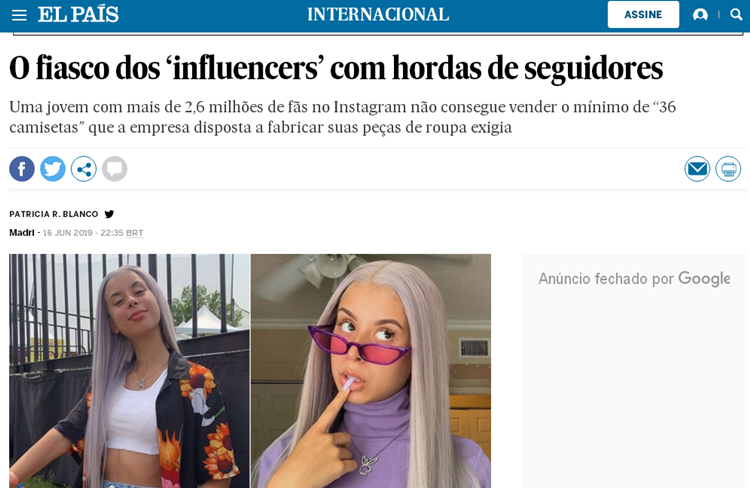Click the BRT timezone abbreviation
Image resolution: width=750 pixels, height=488 pixels.
pos(134,233)
